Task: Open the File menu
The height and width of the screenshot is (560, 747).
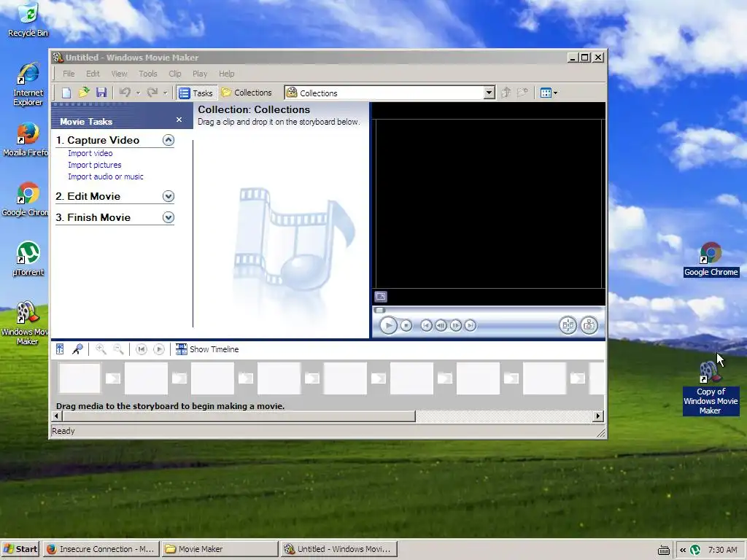Action: click(x=69, y=74)
